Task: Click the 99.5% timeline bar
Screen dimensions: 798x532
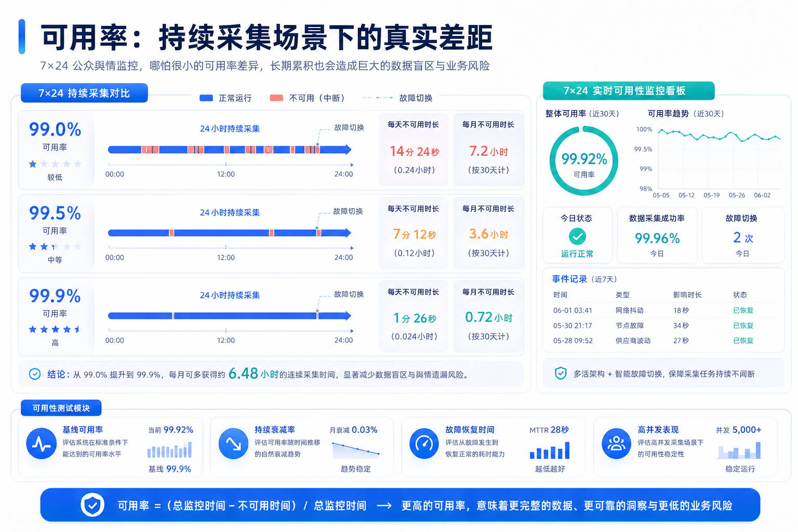Action: (230, 233)
